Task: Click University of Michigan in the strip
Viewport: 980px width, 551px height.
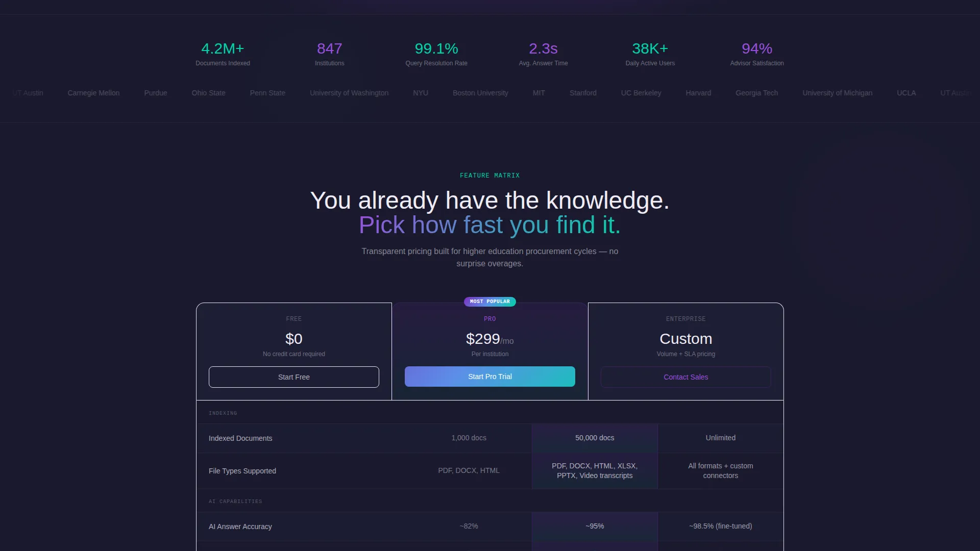Action: [x=837, y=93]
